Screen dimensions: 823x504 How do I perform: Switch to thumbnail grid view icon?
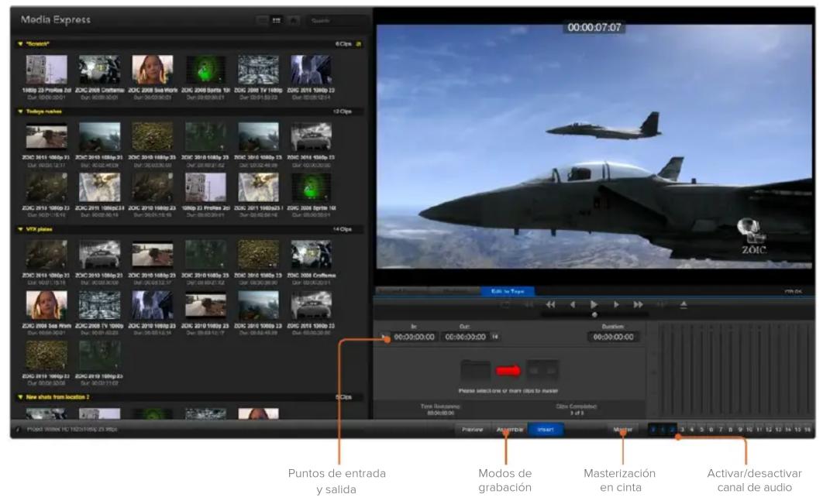coord(277,20)
